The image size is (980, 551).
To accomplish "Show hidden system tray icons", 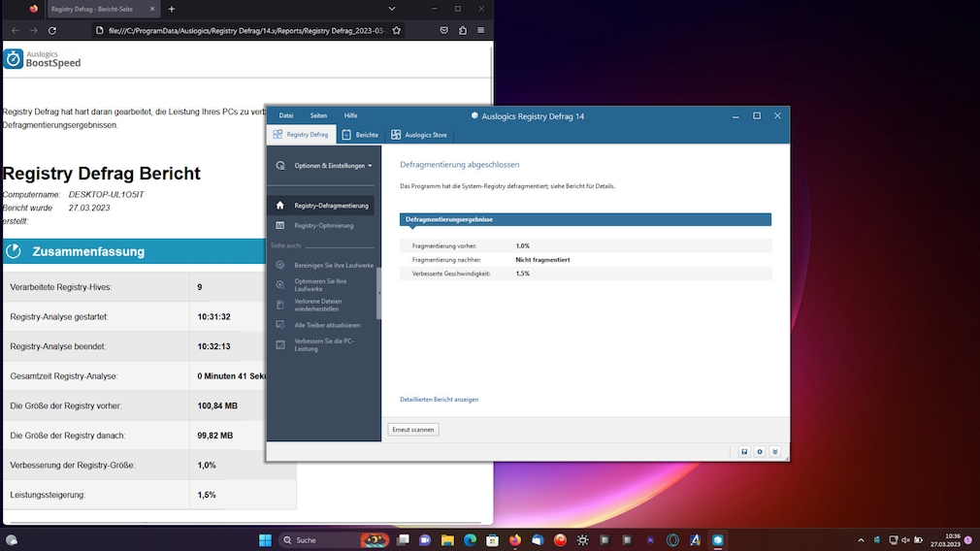I will click(861, 539).
